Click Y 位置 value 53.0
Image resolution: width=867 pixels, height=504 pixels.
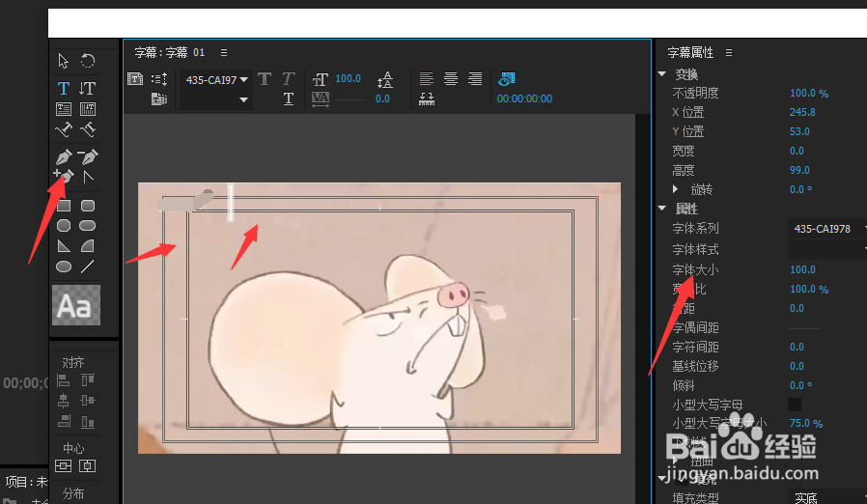pos(799,131)
